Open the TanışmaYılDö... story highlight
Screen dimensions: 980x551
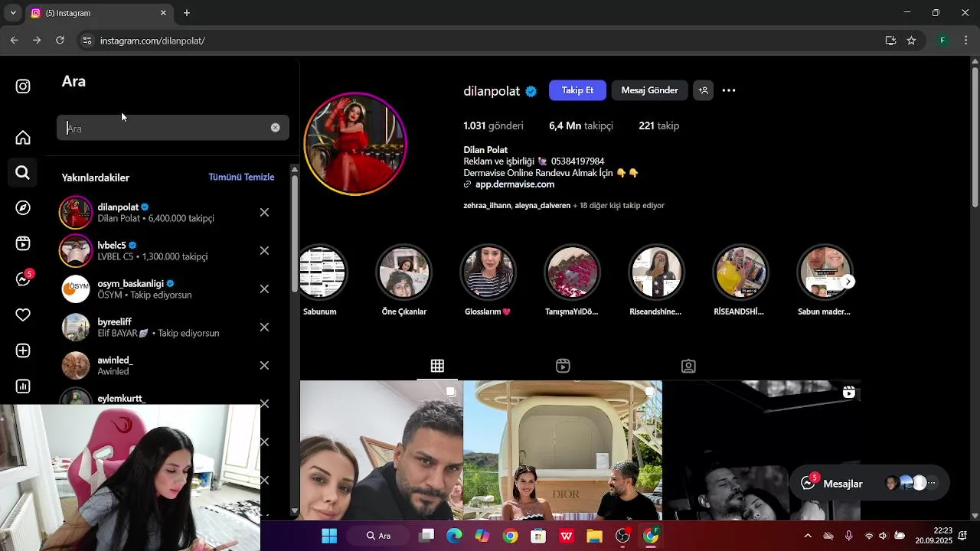click(572, 279)
